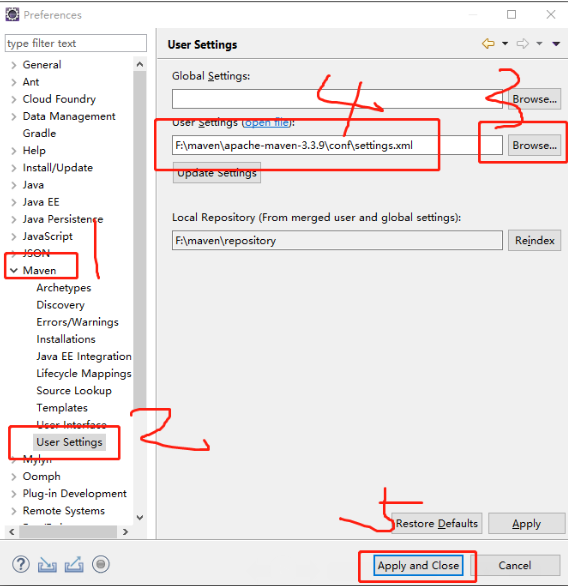Select User Settings tree item
The image size is (568, 586).
click(69, 442)
